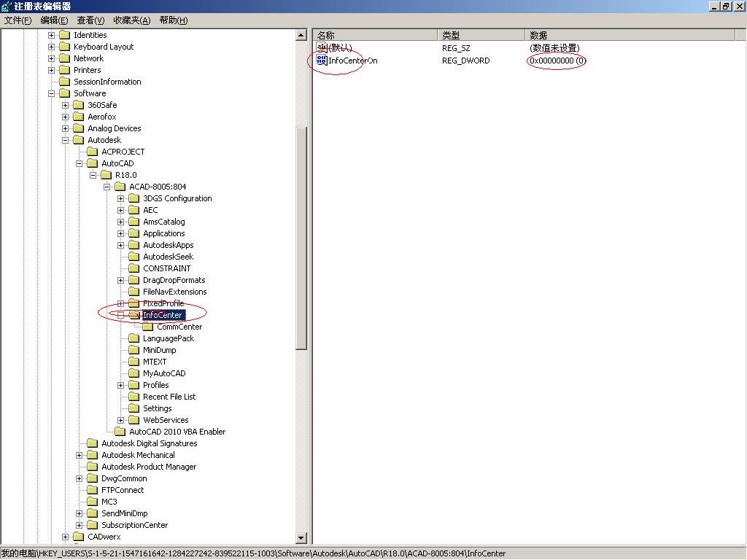747x560 pixels.
Task: Collapse the ACAD-8005:804 key
Action: coord(107,187)
